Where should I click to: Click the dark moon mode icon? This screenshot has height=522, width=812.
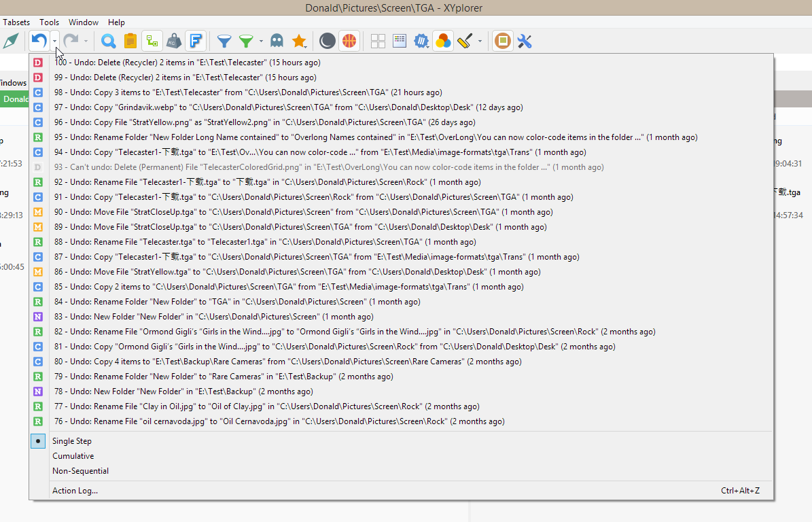coord(328,41)
